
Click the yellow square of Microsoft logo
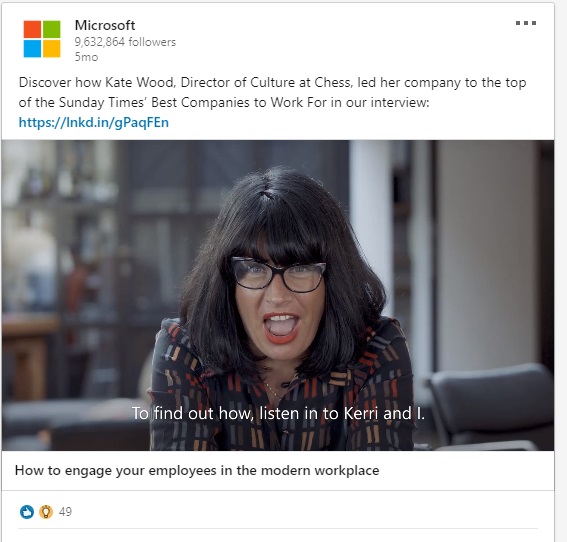(x=51, y=48)
